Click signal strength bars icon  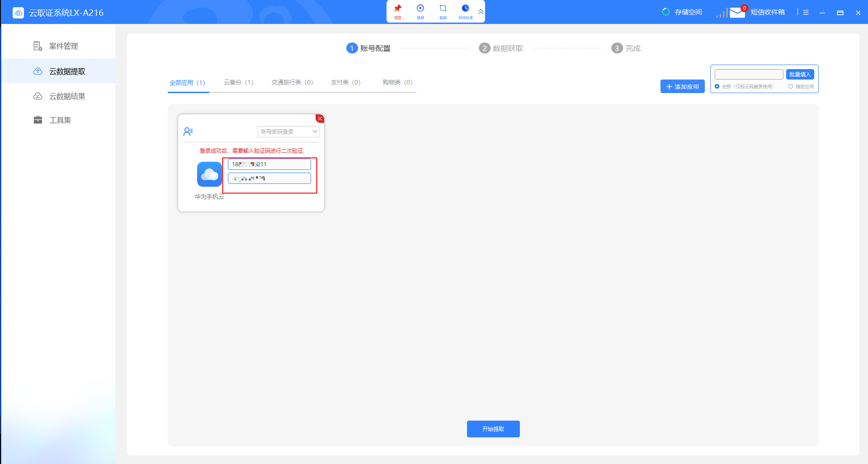[x=722, y=13]
